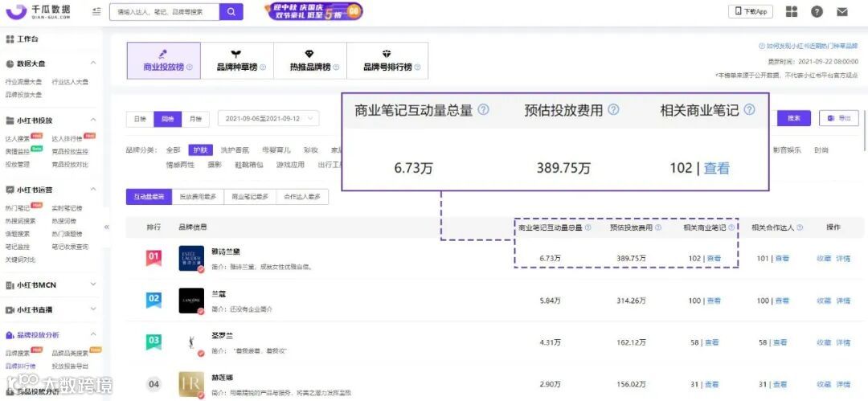
Task: Select the 商业投放榜 tab
Action: point(164,61)
